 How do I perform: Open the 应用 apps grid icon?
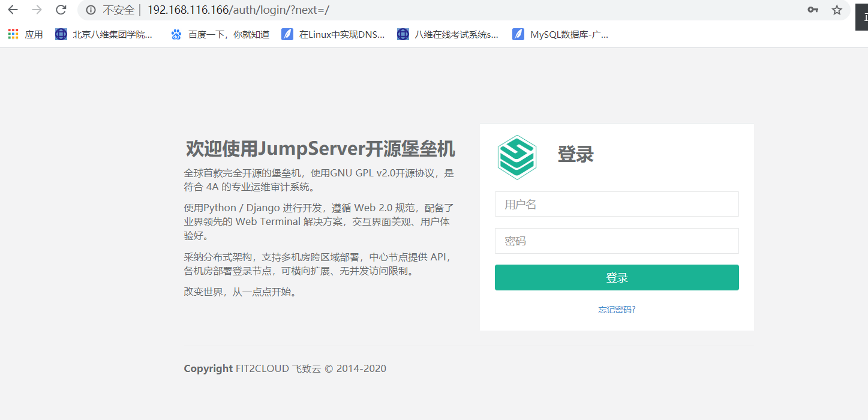[13, 34]
